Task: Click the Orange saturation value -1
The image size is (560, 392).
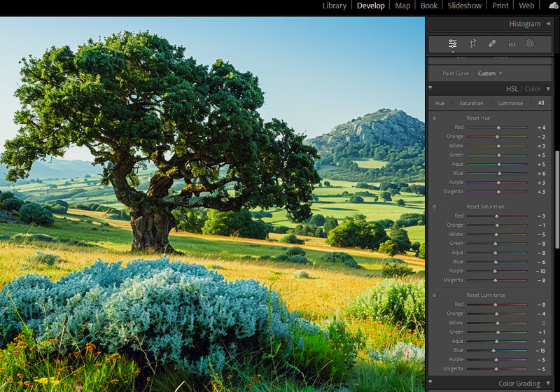Action: pyautogui.click(x=541, y=225)
